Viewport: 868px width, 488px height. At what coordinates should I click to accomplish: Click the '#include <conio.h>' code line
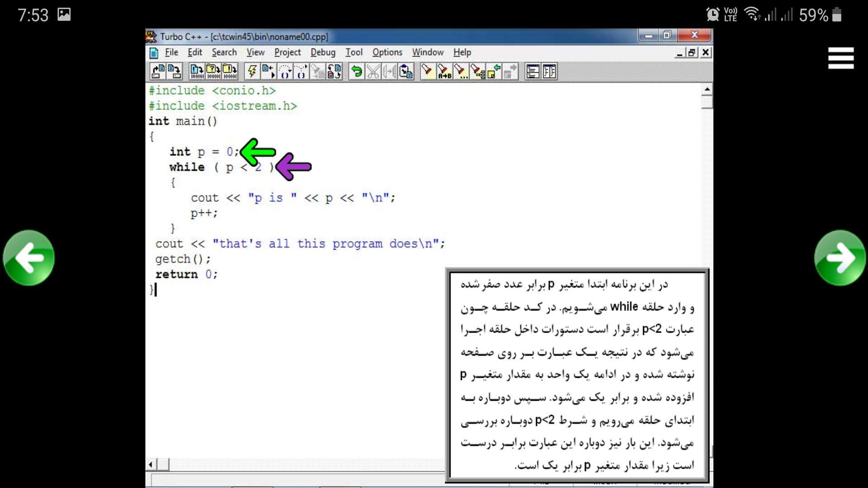tap(212, 90)
